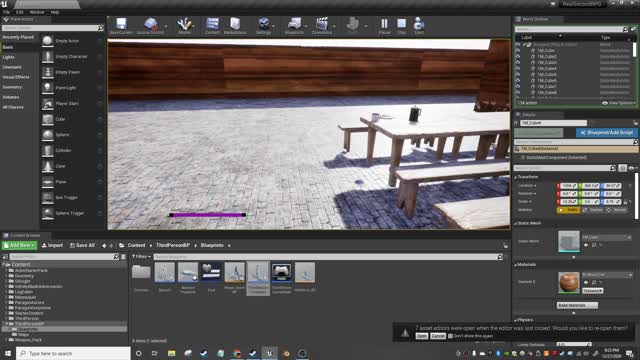Select the Plane basic shape
The height and width of the screenshot is (360, 640).
pos(72,182)
